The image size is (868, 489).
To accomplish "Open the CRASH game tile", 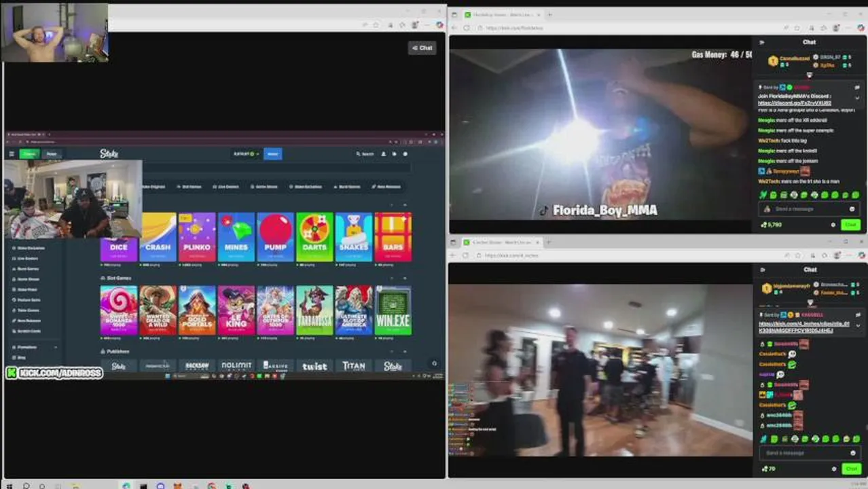I will coord(158,237).
